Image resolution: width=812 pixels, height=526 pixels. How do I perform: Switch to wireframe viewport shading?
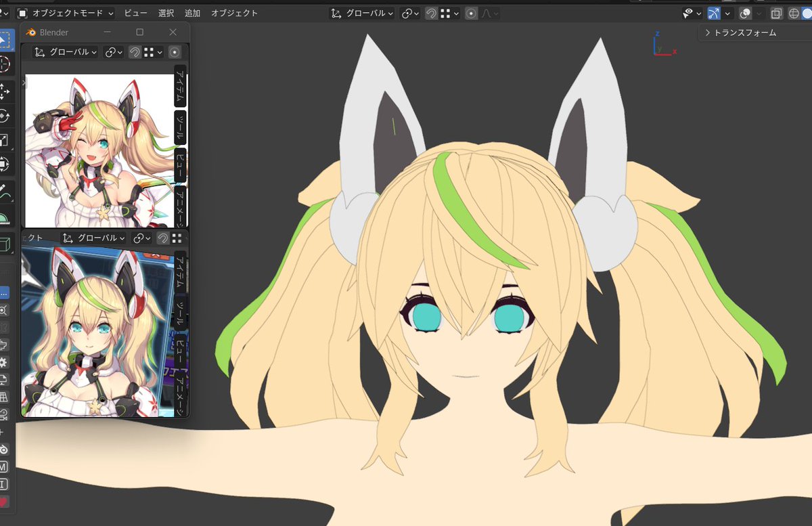[794, 13]
